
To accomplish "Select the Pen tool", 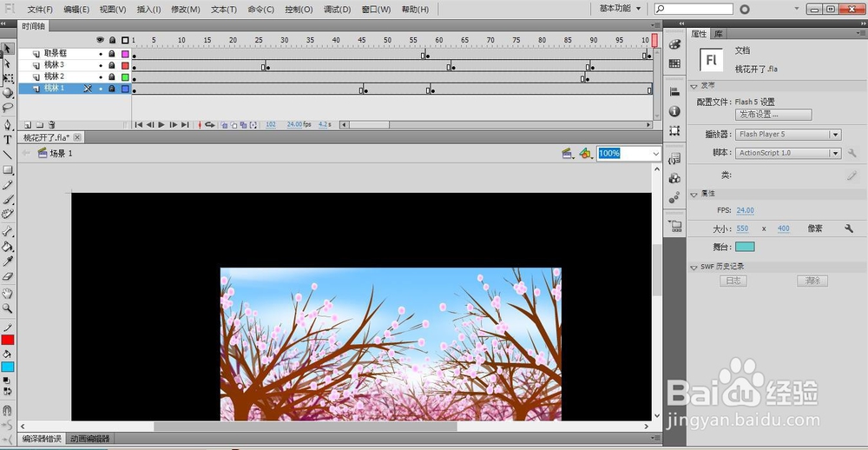I will pos(7,124).
